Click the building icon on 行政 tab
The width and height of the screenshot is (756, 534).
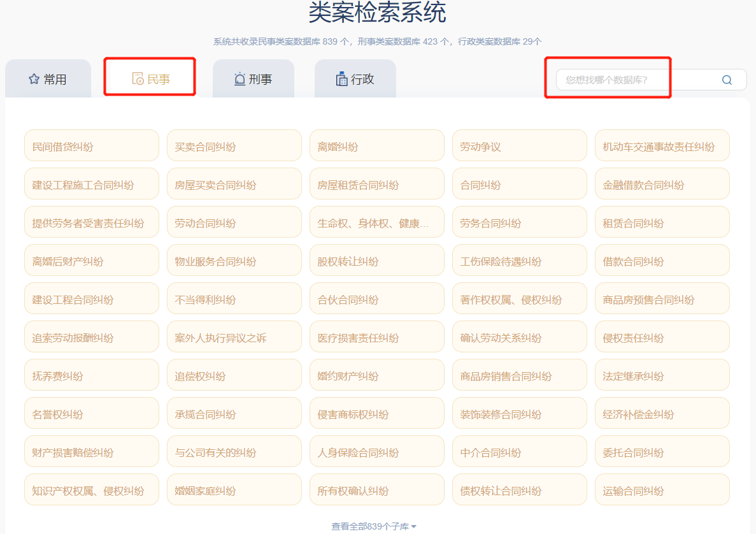[341, 79]
